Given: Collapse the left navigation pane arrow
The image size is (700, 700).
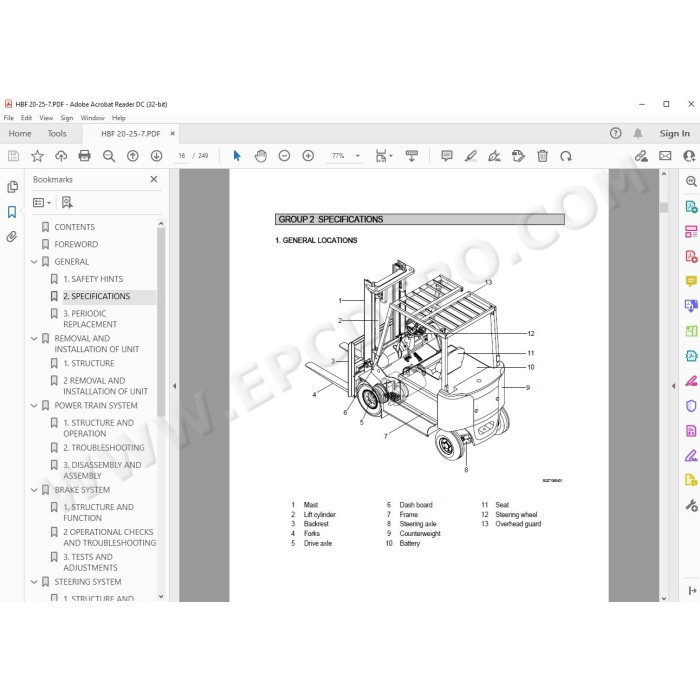Looking at the screenshot, I should click(x=175, y=386).
